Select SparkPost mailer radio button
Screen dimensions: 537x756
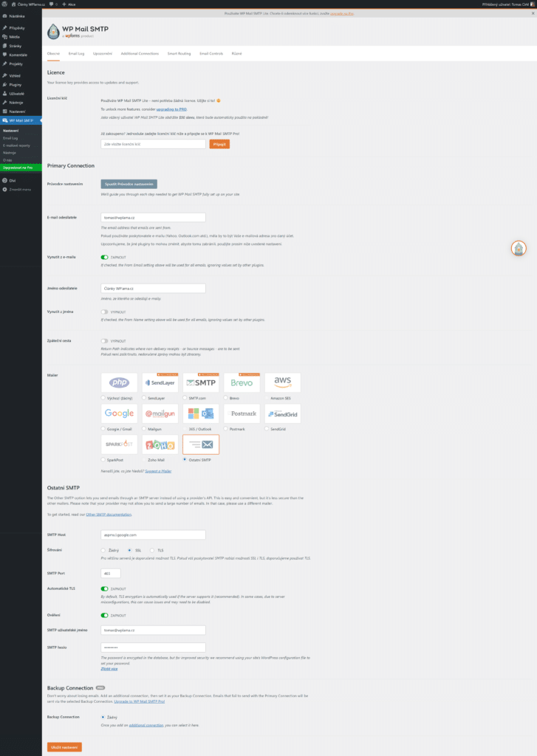pos(103,459)
